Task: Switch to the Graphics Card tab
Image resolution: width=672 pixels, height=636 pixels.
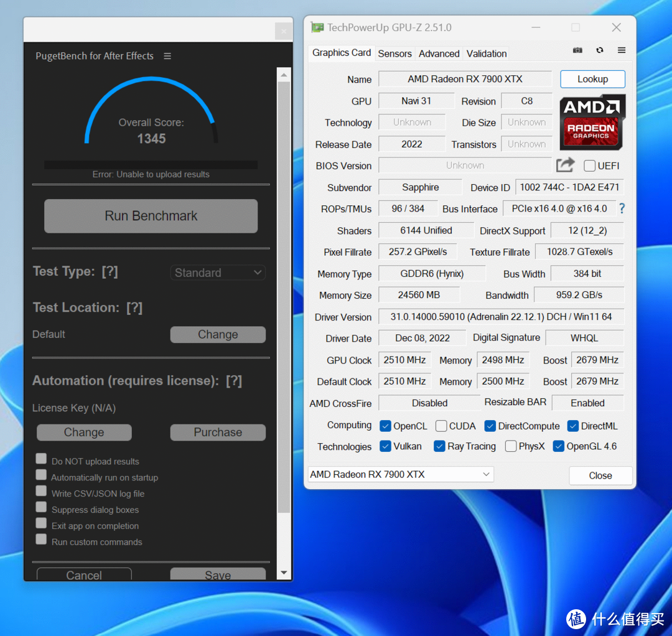Action: tap(342, 53)
